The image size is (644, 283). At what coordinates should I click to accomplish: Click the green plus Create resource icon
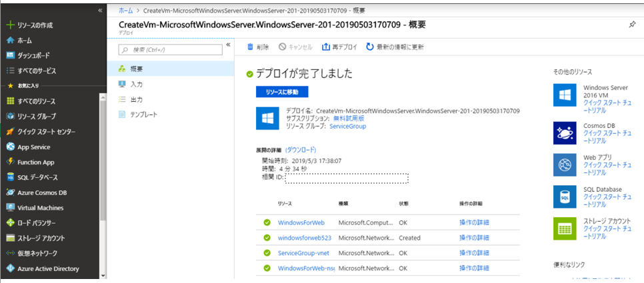pyautogui.click(x=11, y=25)
